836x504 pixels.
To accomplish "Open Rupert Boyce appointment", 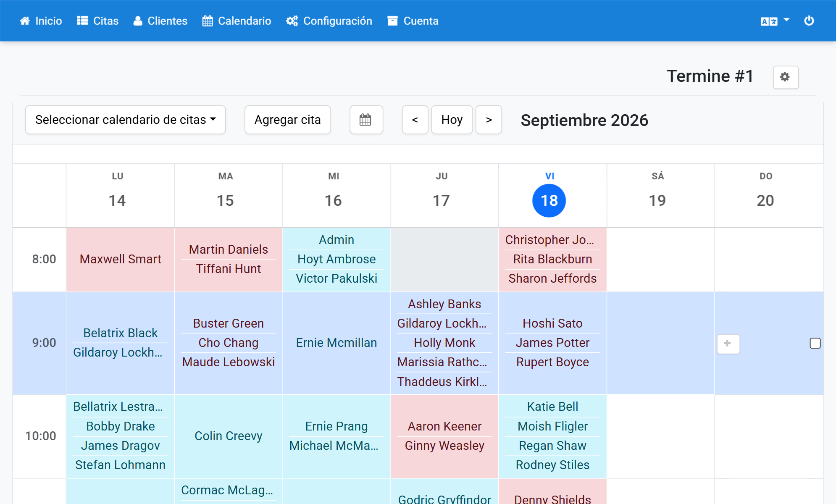I will click(x=552, y=362).
